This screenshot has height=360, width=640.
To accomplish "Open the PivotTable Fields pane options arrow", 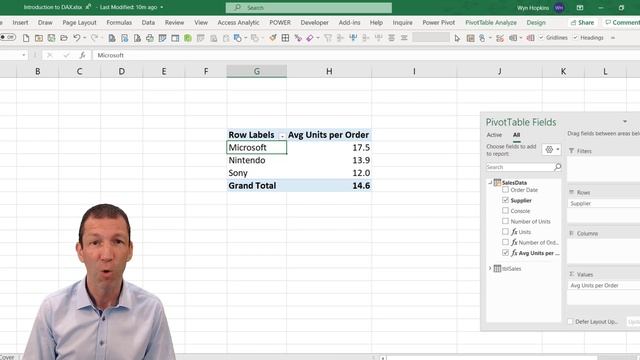I will [x=625, y=122].
